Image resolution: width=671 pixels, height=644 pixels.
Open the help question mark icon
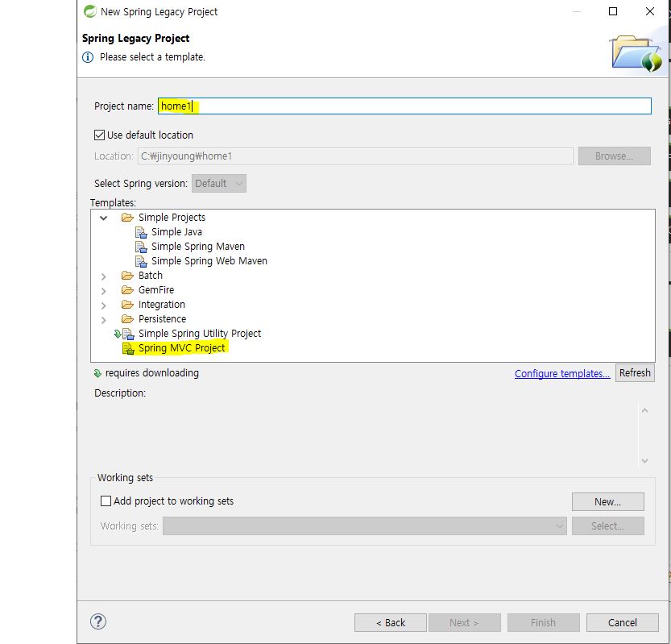click(98, 621)
